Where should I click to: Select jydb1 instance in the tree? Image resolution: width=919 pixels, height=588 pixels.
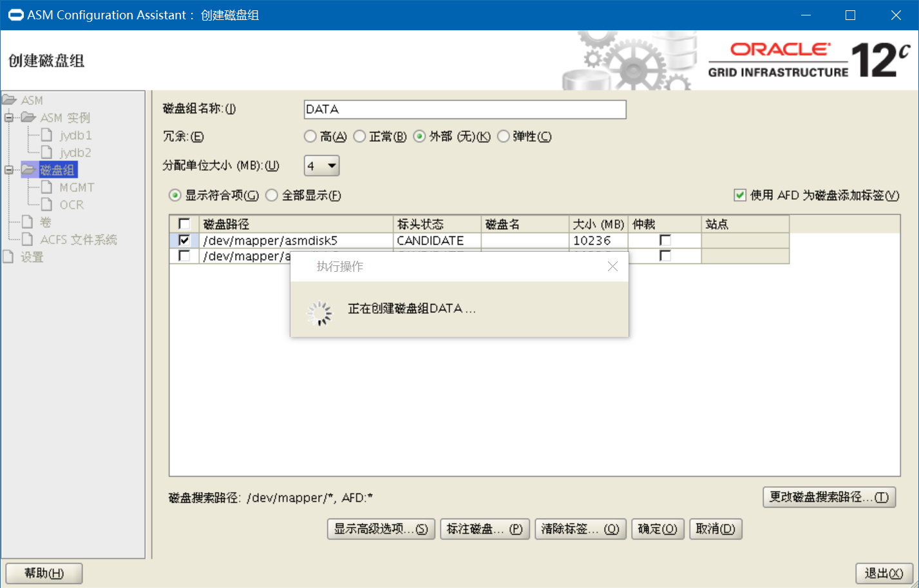pyautogui.click(x=75, y=135)
